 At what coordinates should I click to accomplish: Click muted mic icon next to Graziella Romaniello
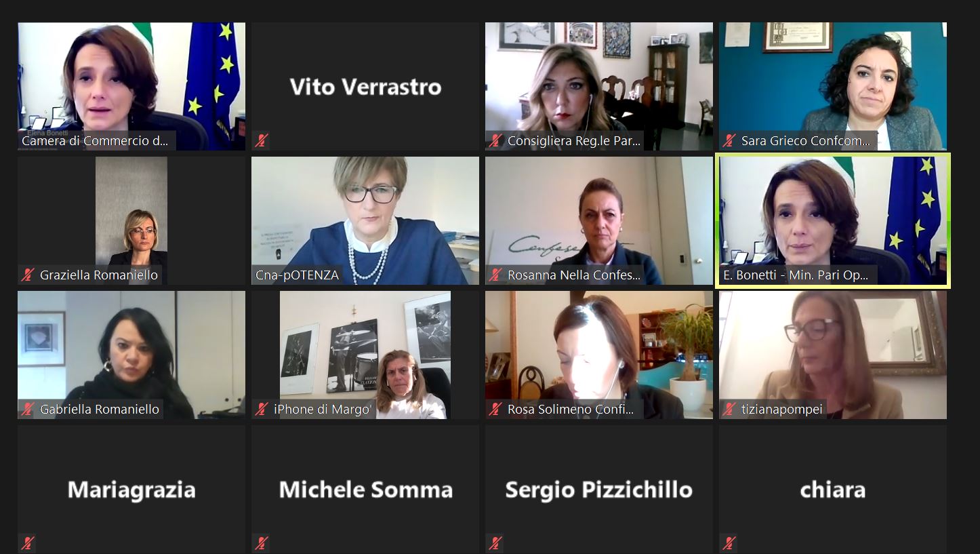28,275
